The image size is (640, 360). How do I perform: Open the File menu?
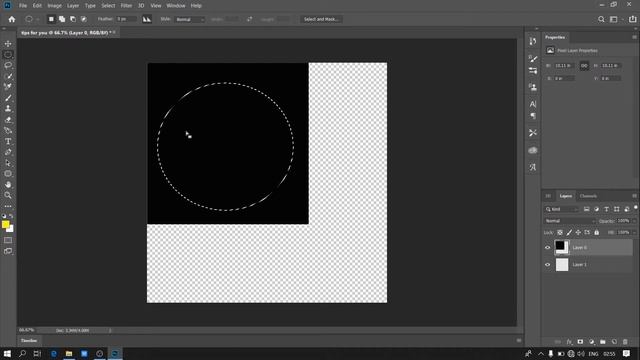click(x=23, y=6)
